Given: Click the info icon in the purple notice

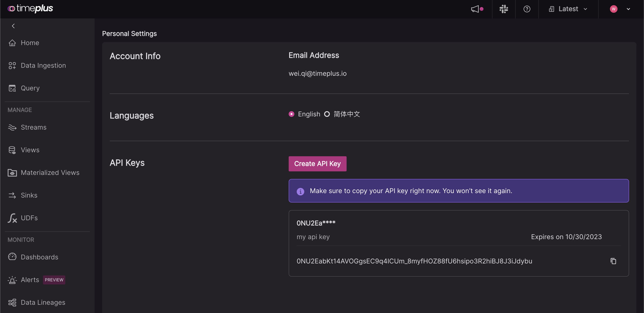Looking at the screenshot, I should coord(300,192).
